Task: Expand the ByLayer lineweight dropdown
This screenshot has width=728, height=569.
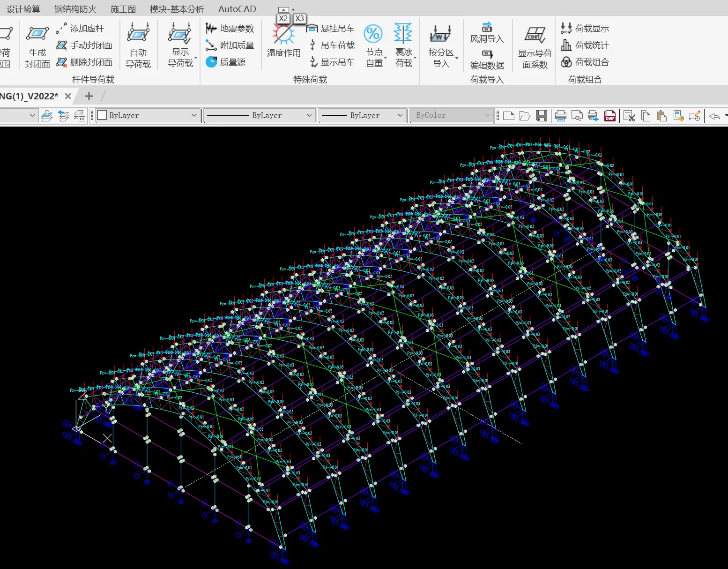Action: coord(400,115)
